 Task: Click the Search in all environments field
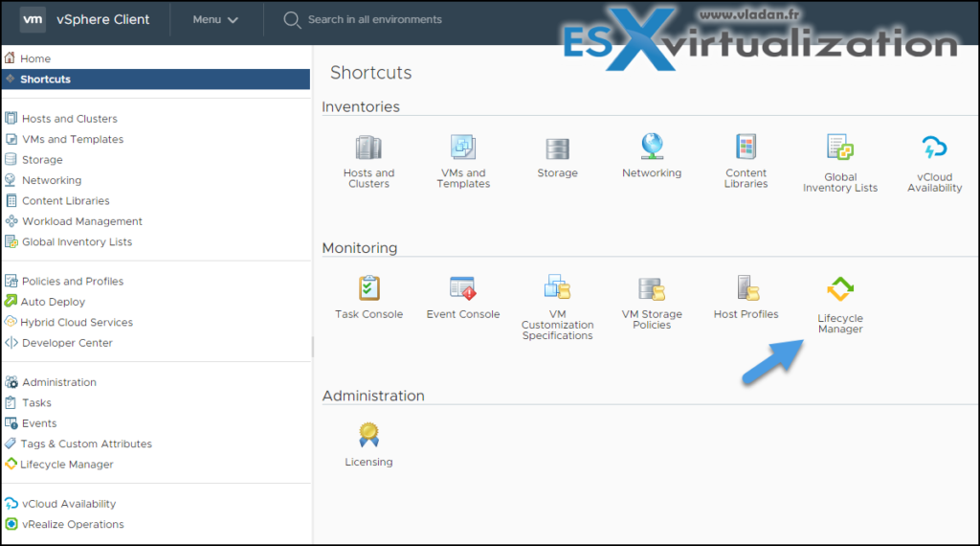pyautogui.click(x=374, y=19)
